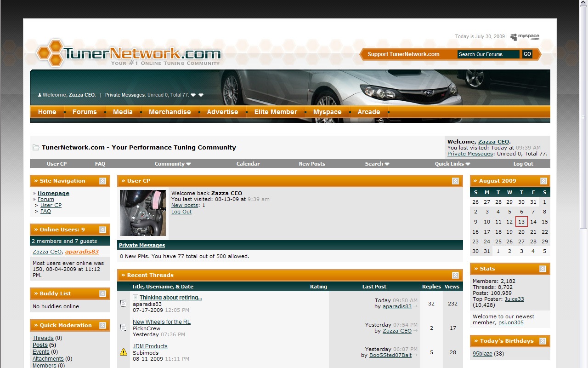Screen dimensions: 588x368
Task: Open the Merchandise menu item
Action: (170, 112)
